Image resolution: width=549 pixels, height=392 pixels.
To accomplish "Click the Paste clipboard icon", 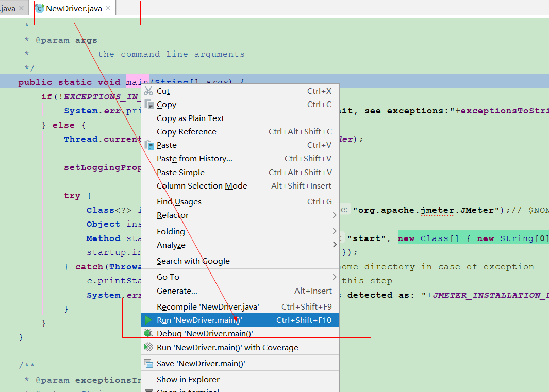I will [x=149, y=145].
